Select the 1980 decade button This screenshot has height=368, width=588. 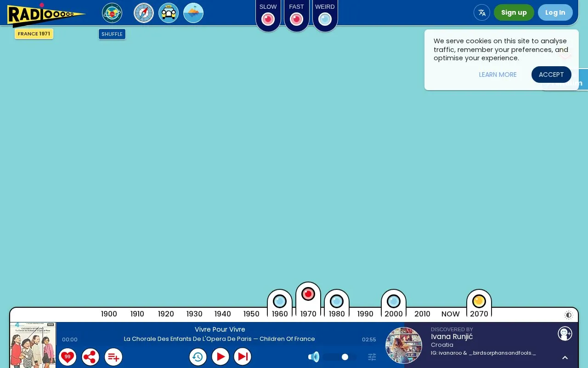[x=337, y=304]
